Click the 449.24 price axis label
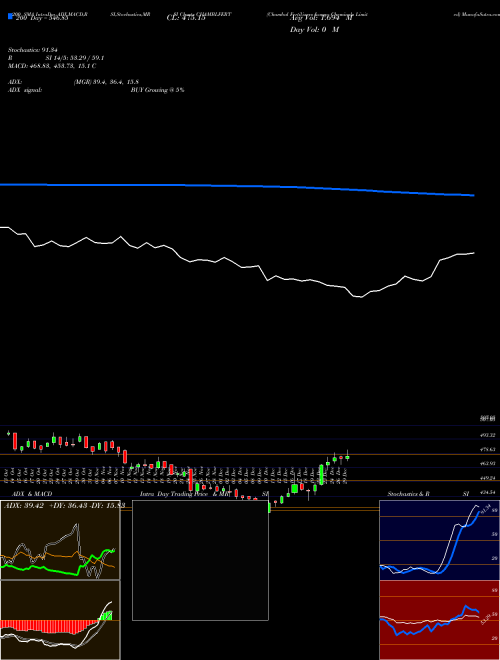Image resolution: width=500 pixels, height=660 pixels. pos(488,478)
